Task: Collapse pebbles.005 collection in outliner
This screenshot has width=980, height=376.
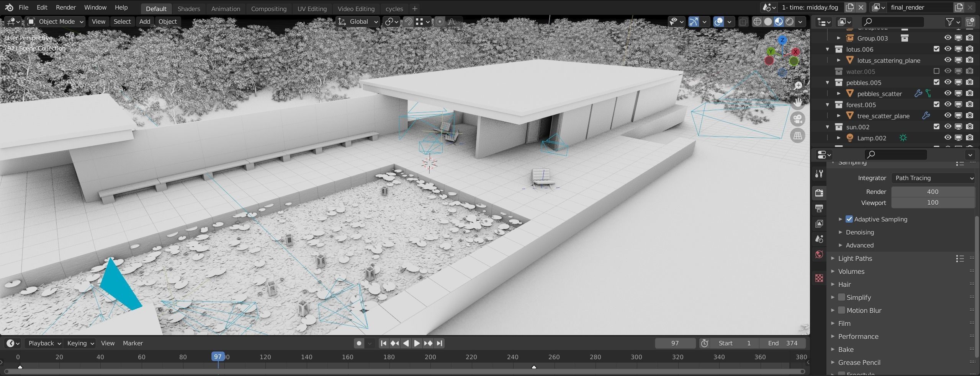Action: pyautogui.click(x=828, y=83)
